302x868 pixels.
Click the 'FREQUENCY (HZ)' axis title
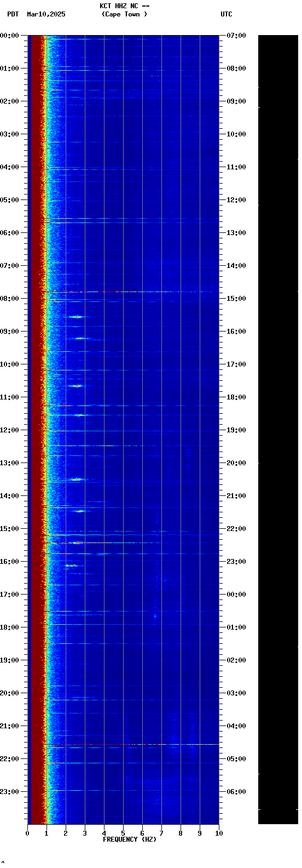point(130,840)
